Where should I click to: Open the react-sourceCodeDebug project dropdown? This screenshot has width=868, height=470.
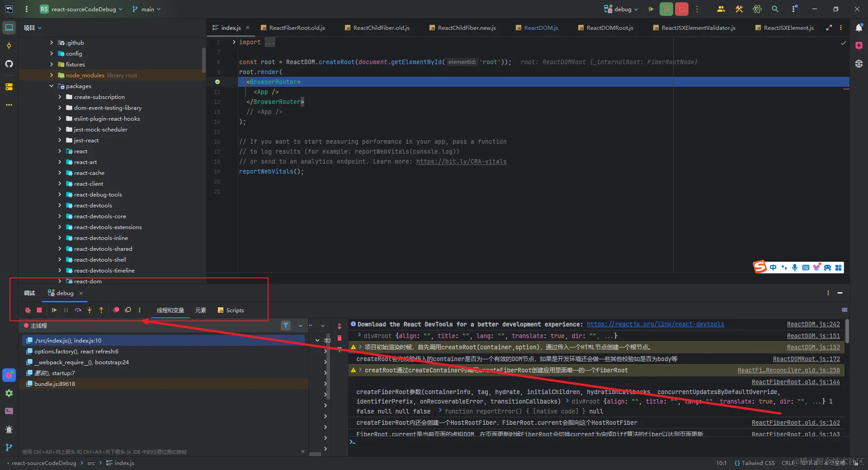click(x=81, y=9)
